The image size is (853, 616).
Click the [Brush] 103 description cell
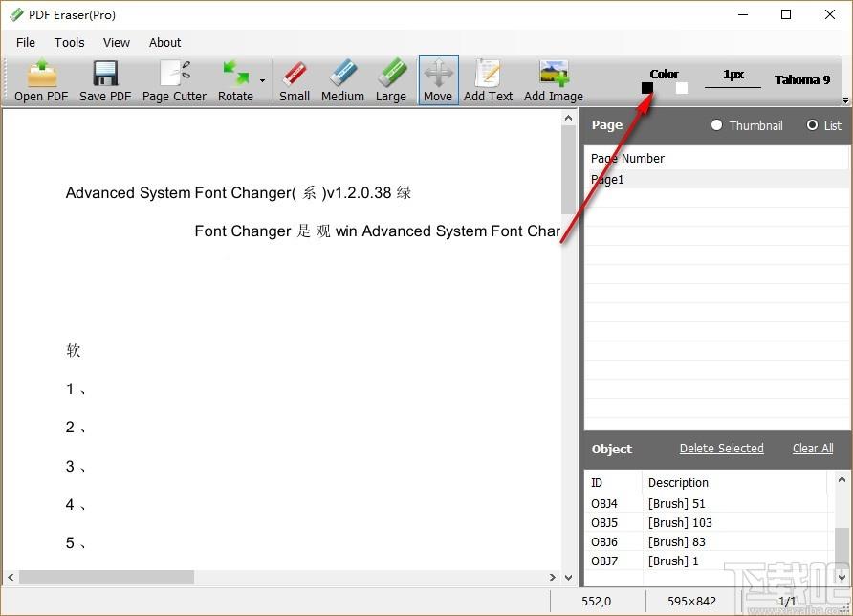(680, 522)
